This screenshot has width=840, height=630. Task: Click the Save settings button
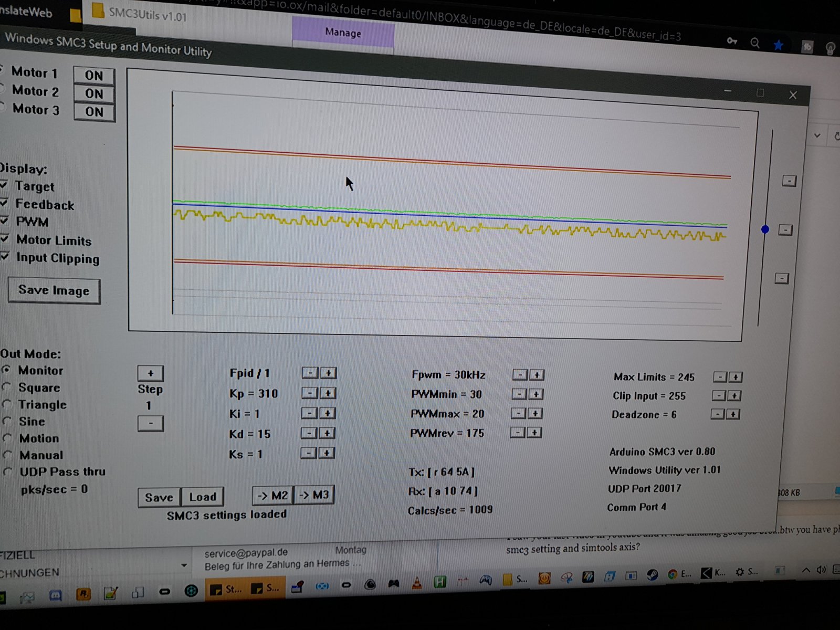click(159, 497)
